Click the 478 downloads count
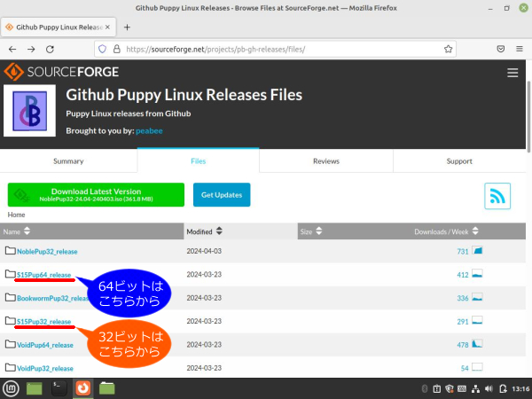This screenshot has height=399, width=532. click(x=463, y=345)
